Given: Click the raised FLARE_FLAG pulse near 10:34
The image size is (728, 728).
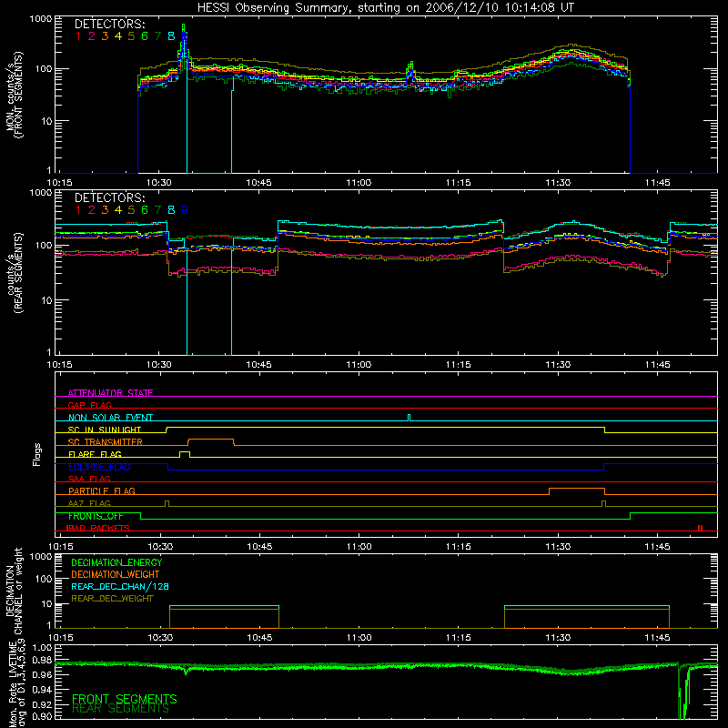Looking at the screenshot, I should tap(185, 453).
